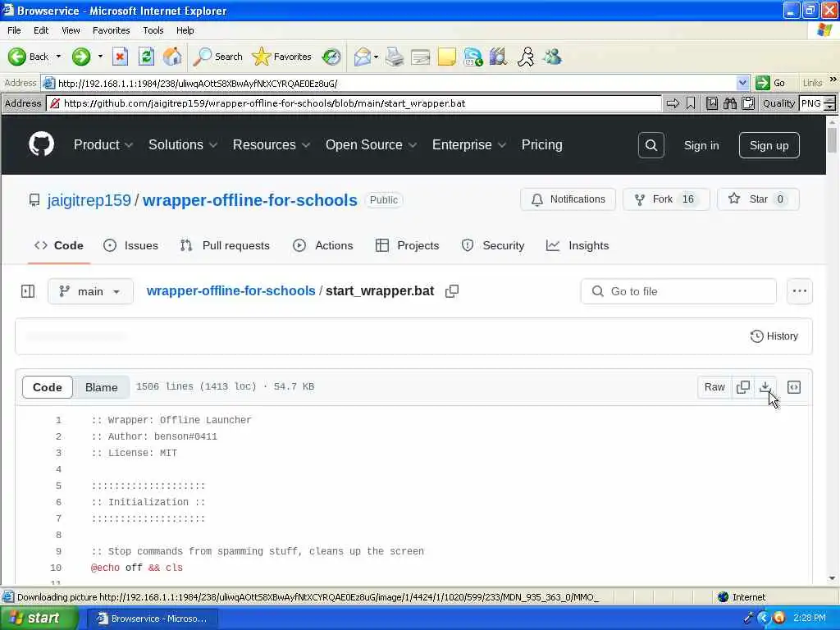
Task: Click the Browservice clipboard icon
Action: [748, 103]
